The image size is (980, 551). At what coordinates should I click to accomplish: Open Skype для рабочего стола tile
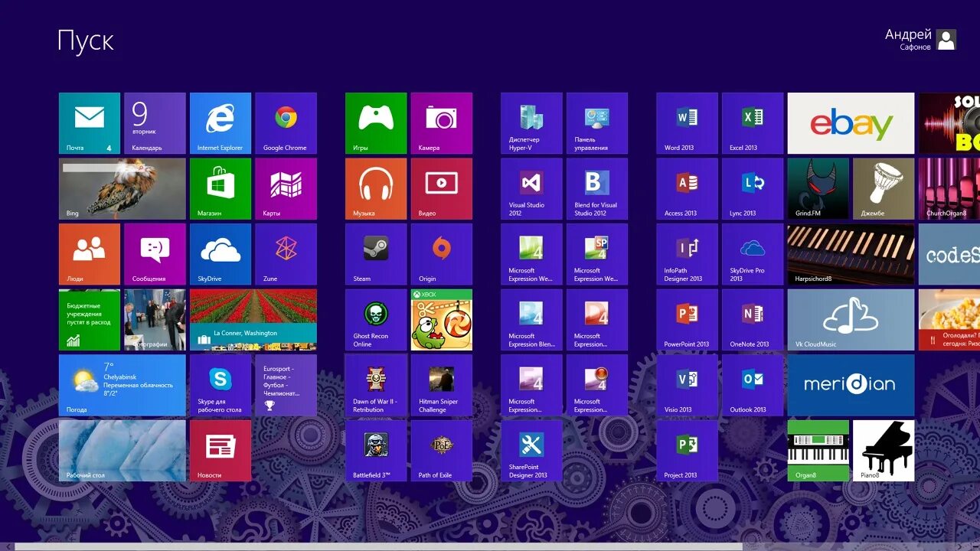(x=220, y=385)
